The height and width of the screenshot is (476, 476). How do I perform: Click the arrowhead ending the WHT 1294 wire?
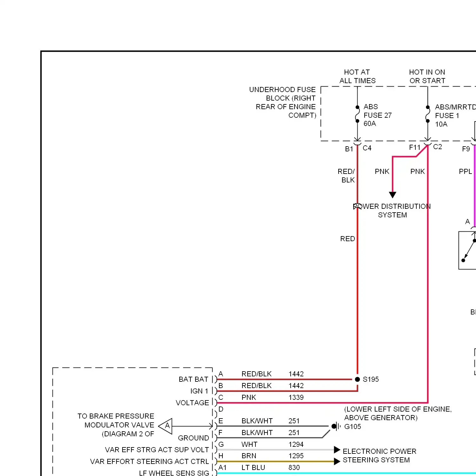tap(337, 450)
